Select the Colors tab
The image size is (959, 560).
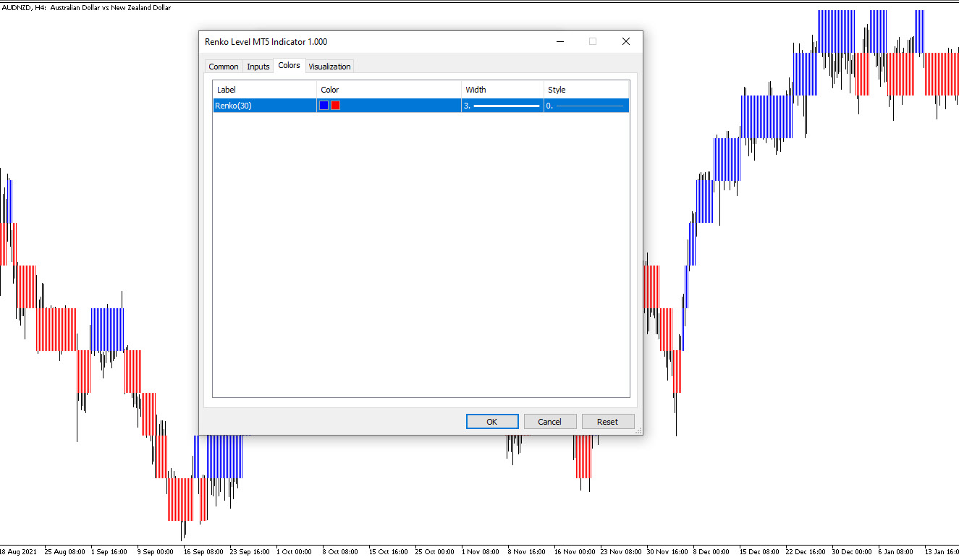[289, 66]
